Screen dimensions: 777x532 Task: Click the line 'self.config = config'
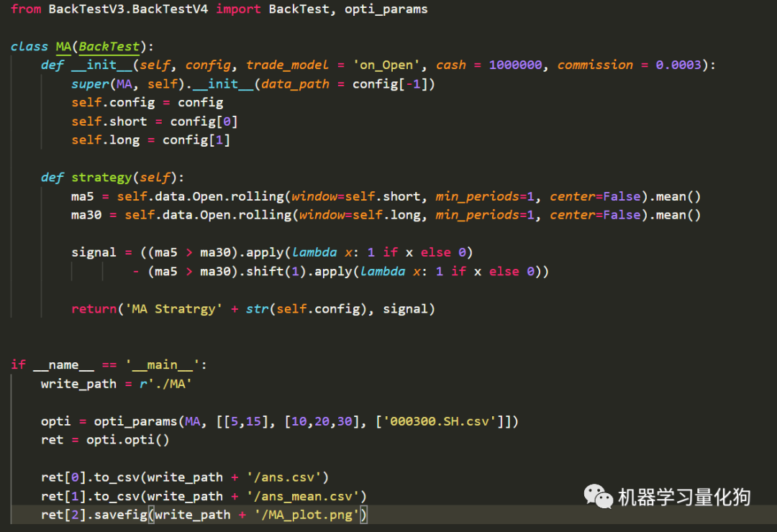coord(147,103)
